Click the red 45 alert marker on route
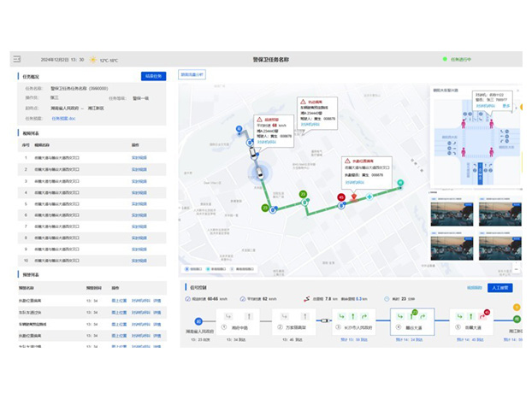Screen dimensions: 532x399 click(x=341, y=197)
